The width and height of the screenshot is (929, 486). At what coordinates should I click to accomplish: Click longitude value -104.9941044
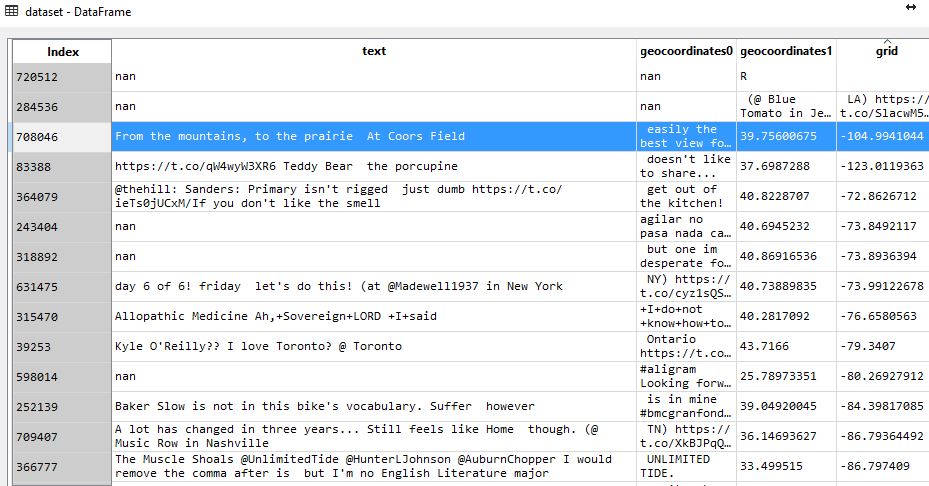coord(882,136)
